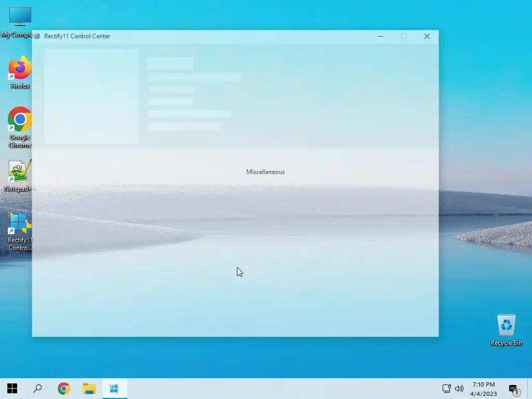Minimize the Rectify11 Control Center window
The height and width of the screenshot is (399, 532).
[380, 36]
